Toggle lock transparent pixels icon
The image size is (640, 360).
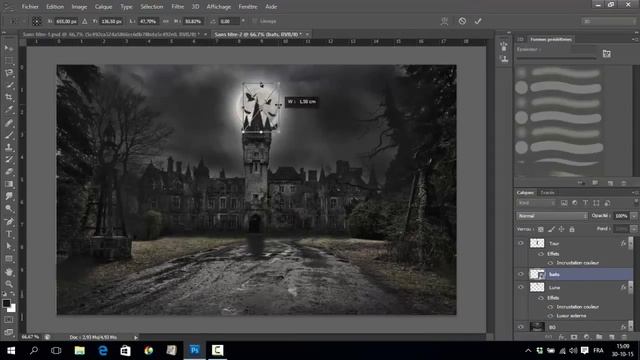point(541,229)
